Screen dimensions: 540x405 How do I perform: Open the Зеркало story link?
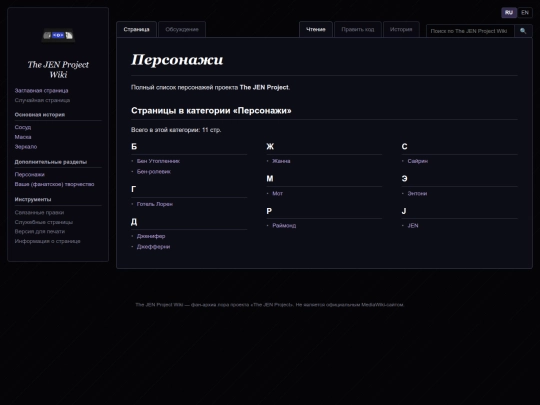click(x=25, y=146)
